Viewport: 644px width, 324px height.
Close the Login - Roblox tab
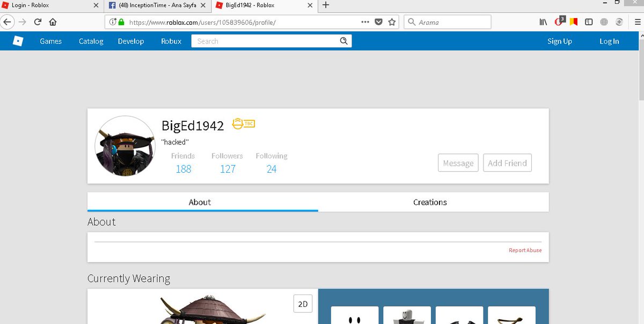click(x=96, y=5)
